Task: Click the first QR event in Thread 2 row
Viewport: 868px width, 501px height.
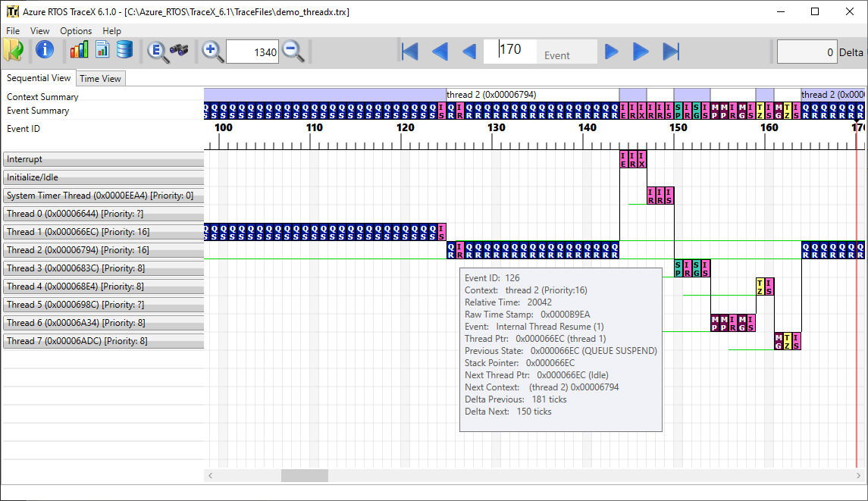Action: pyautogui.click(x=451, y=250)
